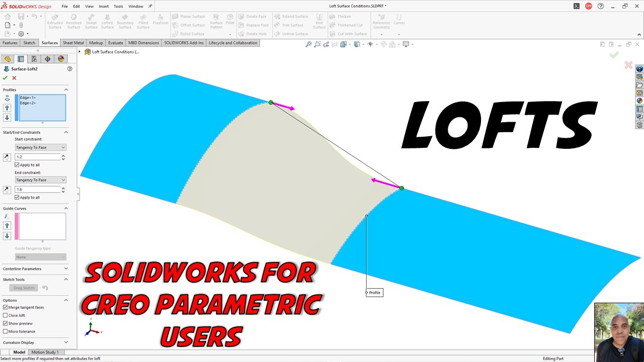Reverse end tangent direction arrow icon
Viewport: 644px width, 362px height.
click(7, 190)
